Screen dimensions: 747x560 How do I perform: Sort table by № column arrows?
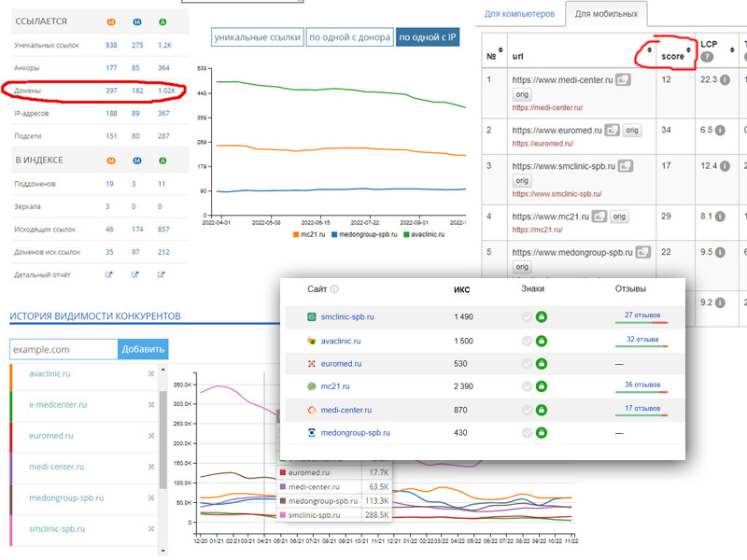pyautogui.click(x=500, y=50)
